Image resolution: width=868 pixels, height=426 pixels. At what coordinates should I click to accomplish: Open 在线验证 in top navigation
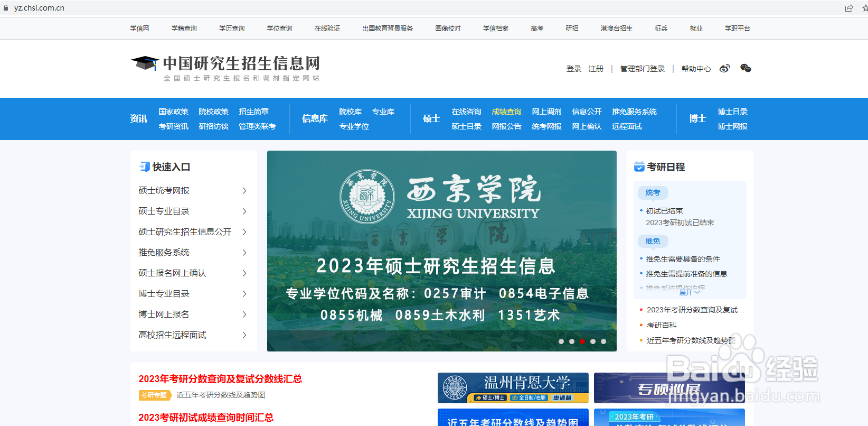pos(327,29)
